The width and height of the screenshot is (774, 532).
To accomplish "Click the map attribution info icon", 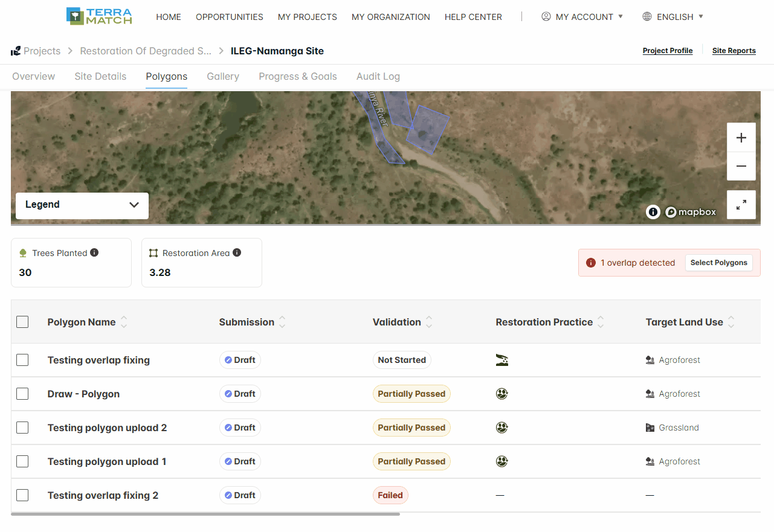I will (x=653, y=212).
